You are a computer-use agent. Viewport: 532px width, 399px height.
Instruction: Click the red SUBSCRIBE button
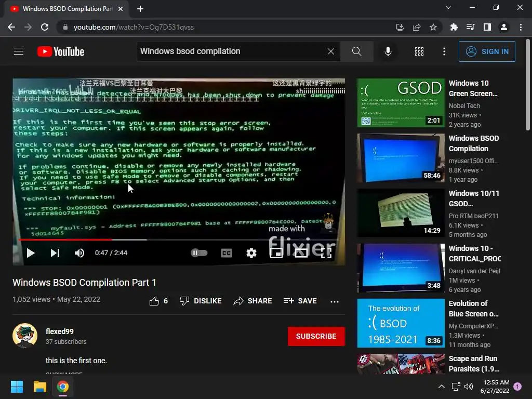(316, 336)
